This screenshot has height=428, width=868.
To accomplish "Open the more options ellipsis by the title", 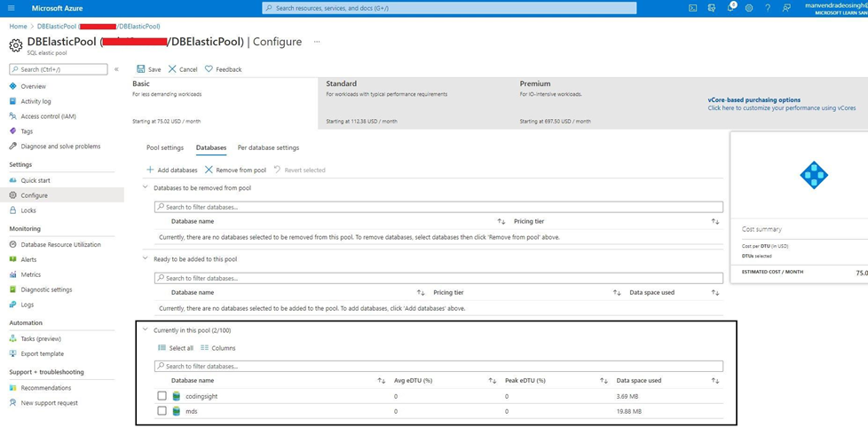I will tap(317, 42).
